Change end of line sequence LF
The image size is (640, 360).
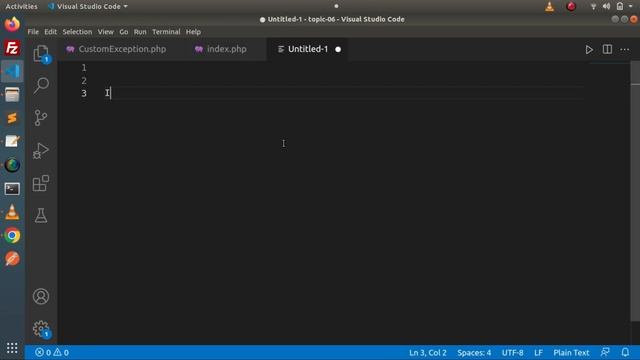tap(538, 352)
